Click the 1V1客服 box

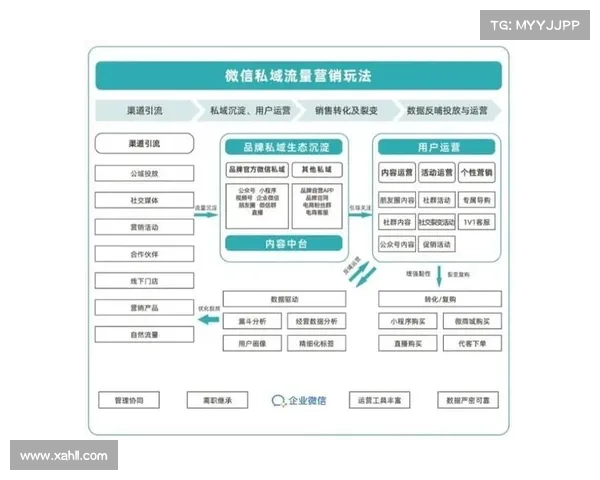(x=476, y=222)
